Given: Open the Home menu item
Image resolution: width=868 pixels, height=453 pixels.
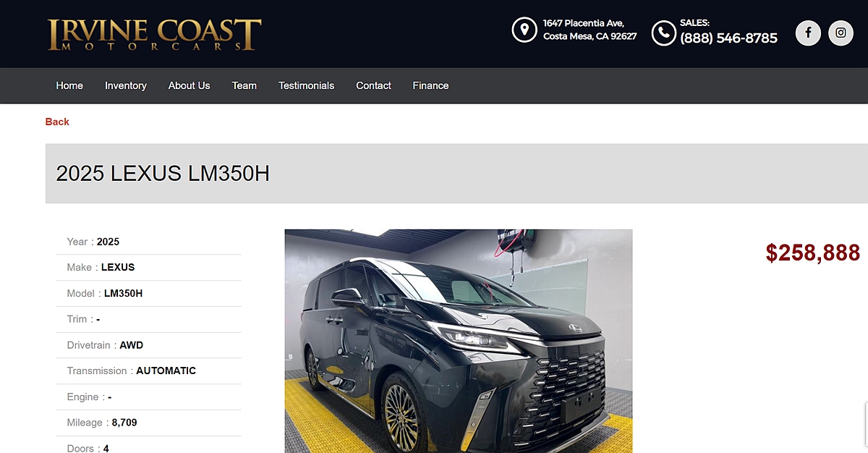Looking at the screenshot, I should click(x=69, y=85).
